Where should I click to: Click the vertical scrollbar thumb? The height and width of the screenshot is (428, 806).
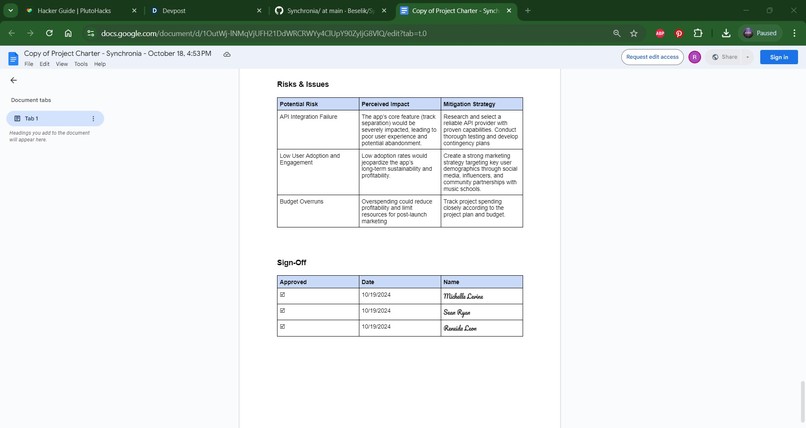point(802,402)
